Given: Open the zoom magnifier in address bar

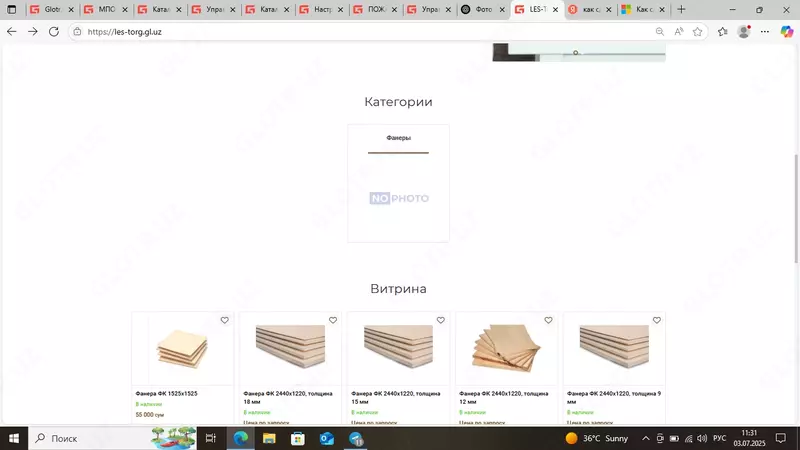Looking at the screenshot, I should point(660,32).
